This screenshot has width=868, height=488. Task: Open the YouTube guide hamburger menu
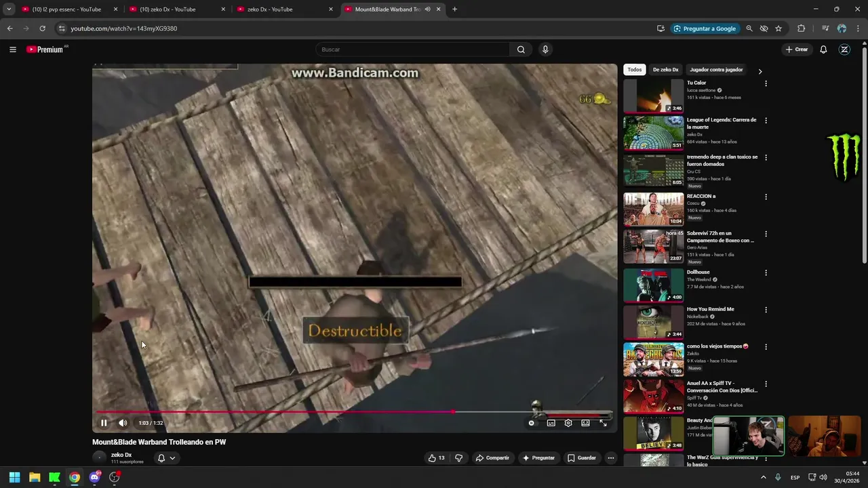coord(12,49)
